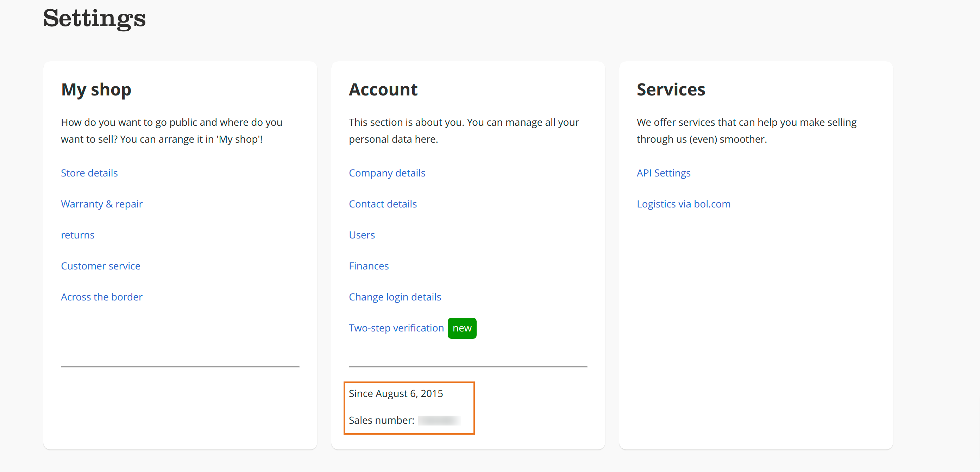The height and width of the screenshot is (472, 980).
Task: Click the green new badge
Action: tap(462, 328)
